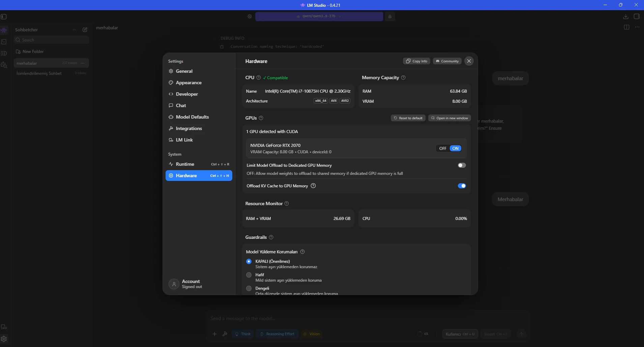Open Discover search icon in left rail
644x347 pixels.
[x=4, y=65]
